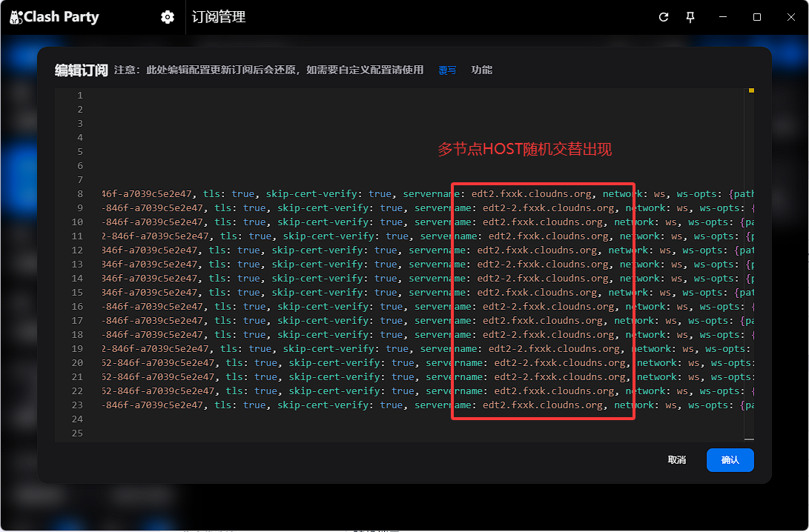
Task: Click line number 23 in gutter
Action: [78, 405]
